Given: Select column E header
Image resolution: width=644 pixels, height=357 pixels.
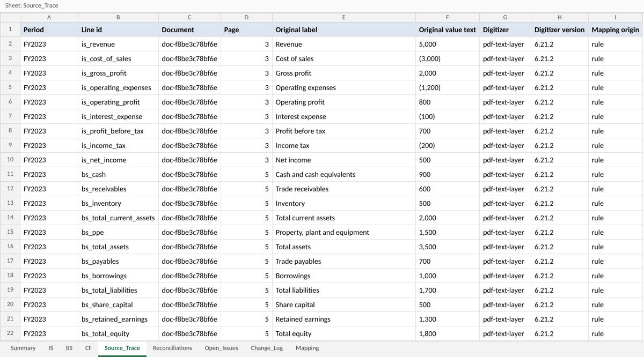Looking at the screenshot, I should (x=344, y=17).
